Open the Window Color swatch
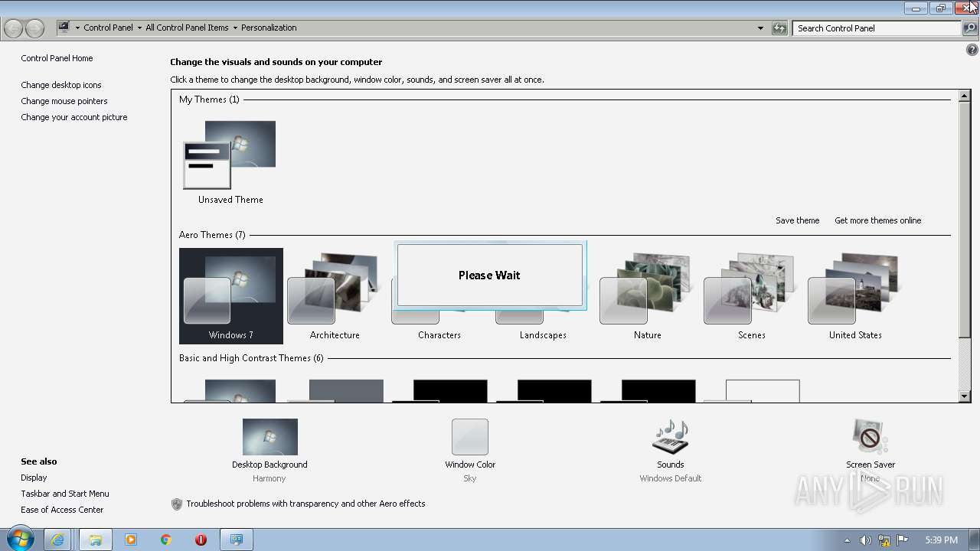The height and width of the screenshot is (551, 980). point(470,437)
